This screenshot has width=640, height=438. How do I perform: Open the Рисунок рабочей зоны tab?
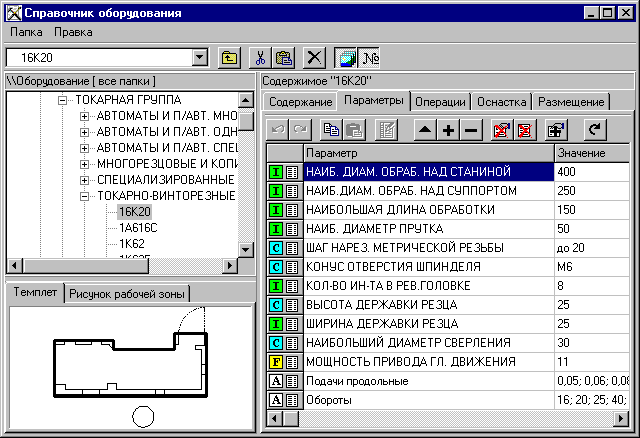[x=127, y=294]
